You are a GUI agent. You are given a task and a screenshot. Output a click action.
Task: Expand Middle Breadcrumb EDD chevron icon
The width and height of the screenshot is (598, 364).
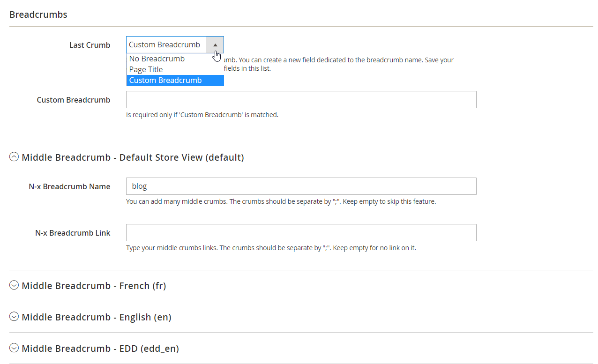click(14, 348)
